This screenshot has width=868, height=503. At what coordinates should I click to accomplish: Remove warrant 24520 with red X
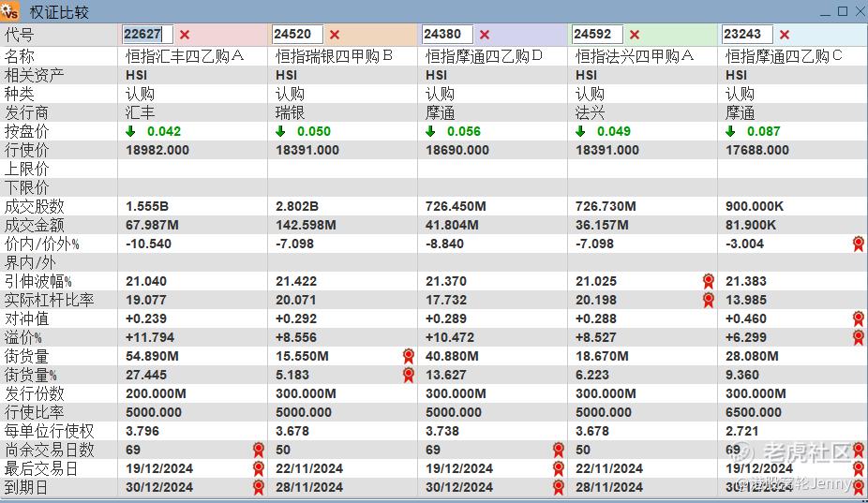tap(335, 35)
